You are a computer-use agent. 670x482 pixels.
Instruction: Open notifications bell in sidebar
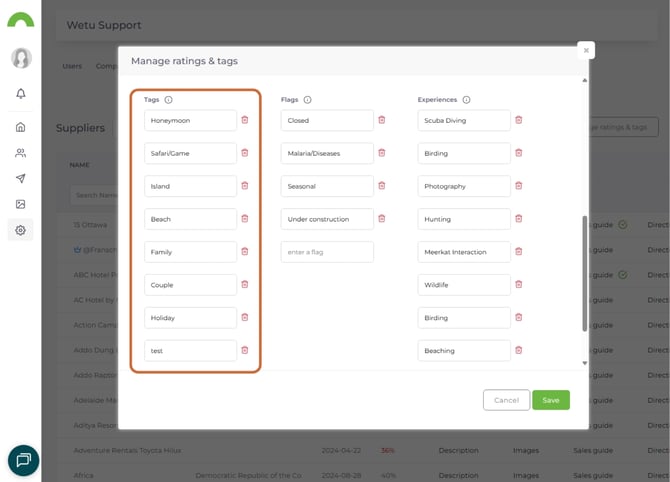point(21,94)
